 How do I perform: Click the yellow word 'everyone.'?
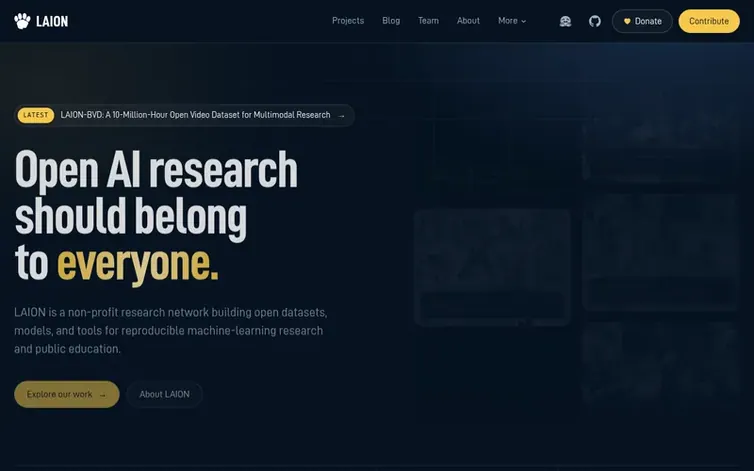click(138, 263)
